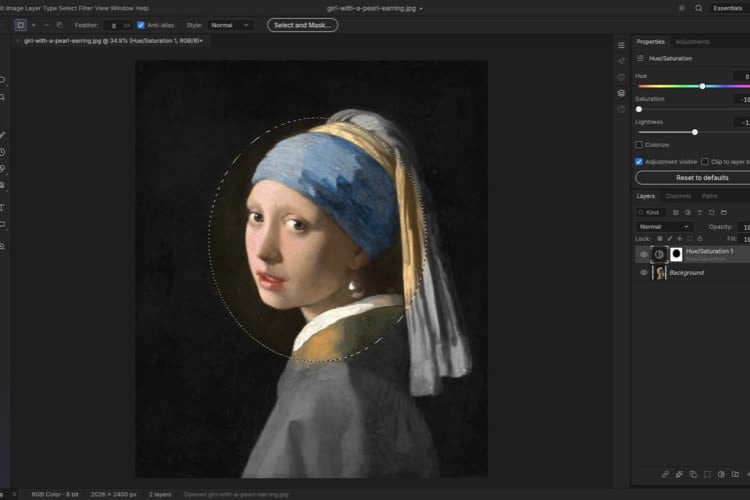
Task: Select the girl-with-a-pearl-earring.jpg document tab
Action: pyautogui.click(x=113, y=41)
